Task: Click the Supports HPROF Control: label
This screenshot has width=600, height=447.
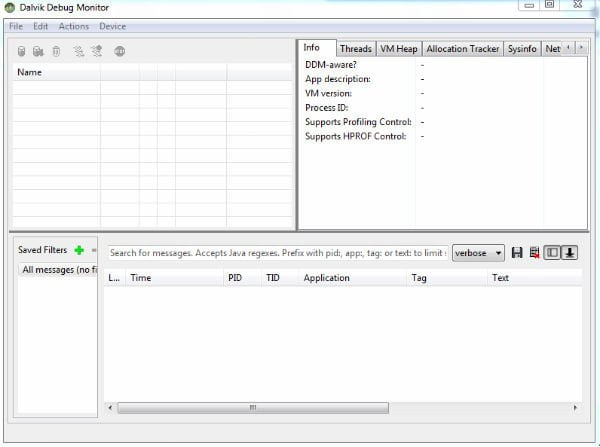Action: (355, 137)
